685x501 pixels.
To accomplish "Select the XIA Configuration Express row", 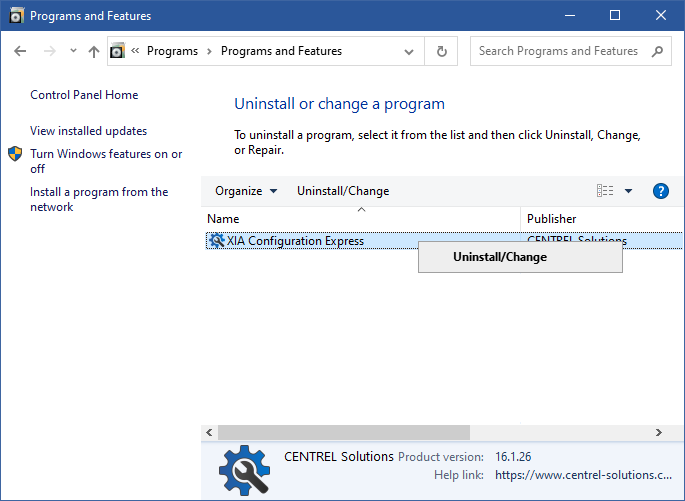I will click(444, 241).
